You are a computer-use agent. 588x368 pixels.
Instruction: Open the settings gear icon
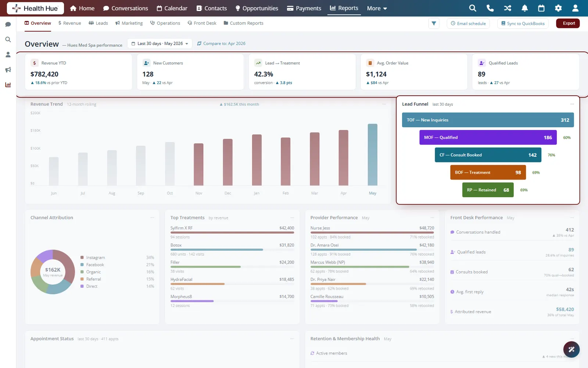point(558,8)
